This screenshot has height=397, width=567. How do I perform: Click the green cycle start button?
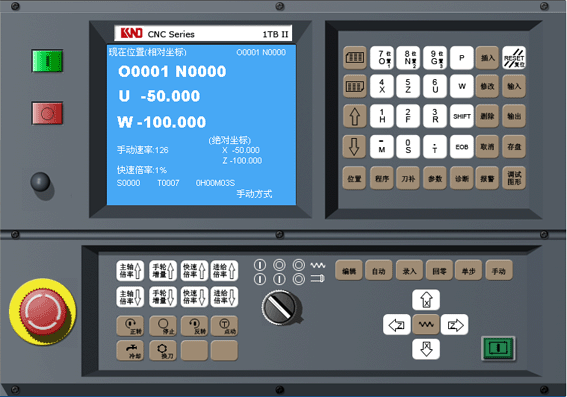point(498,348)
